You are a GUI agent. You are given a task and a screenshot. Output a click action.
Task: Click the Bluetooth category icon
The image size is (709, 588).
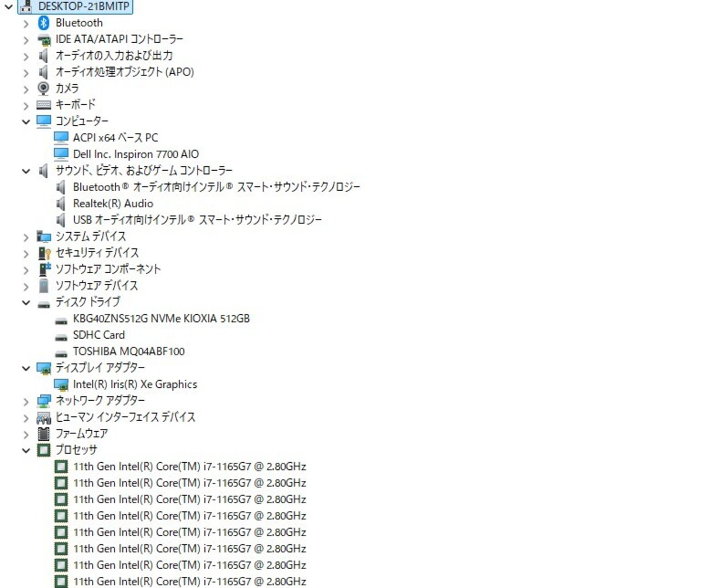pyautogui.click(x=44, y=23)
